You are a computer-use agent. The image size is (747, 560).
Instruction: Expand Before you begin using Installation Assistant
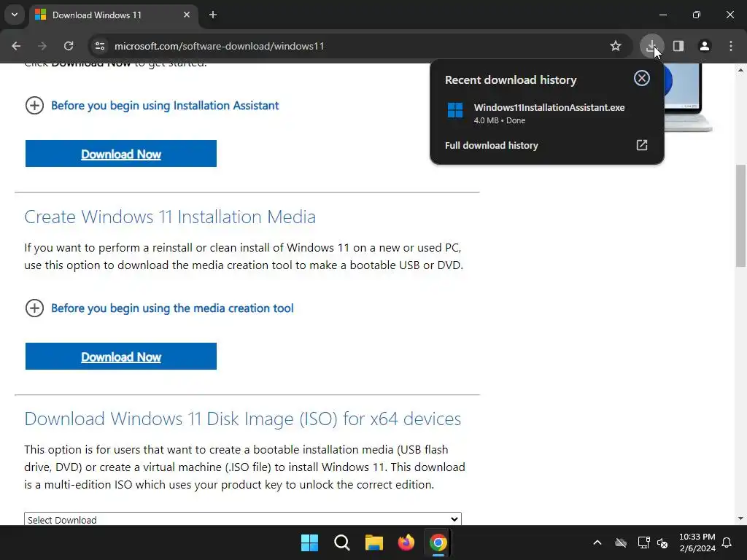point(165,105)
